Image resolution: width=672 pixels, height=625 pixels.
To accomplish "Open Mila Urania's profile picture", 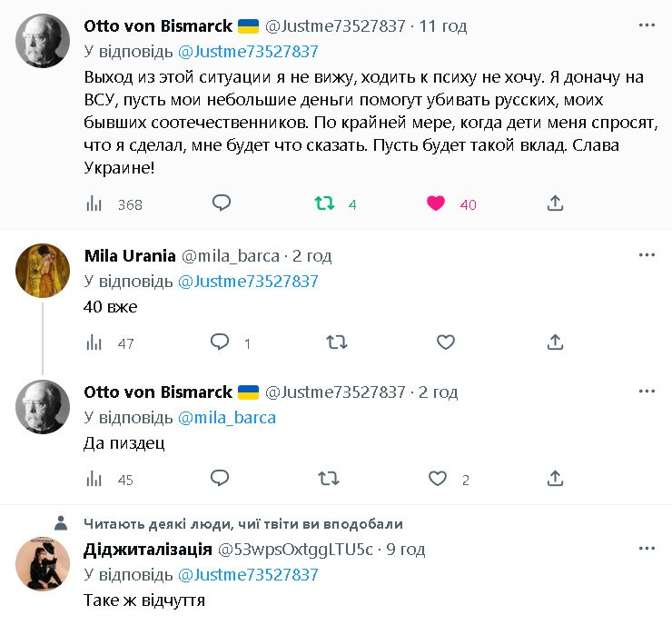I will click(43, 270).
